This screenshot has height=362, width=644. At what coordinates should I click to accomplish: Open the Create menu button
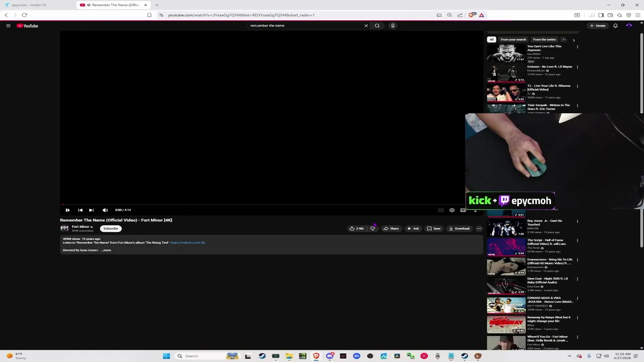click(598, 26)
